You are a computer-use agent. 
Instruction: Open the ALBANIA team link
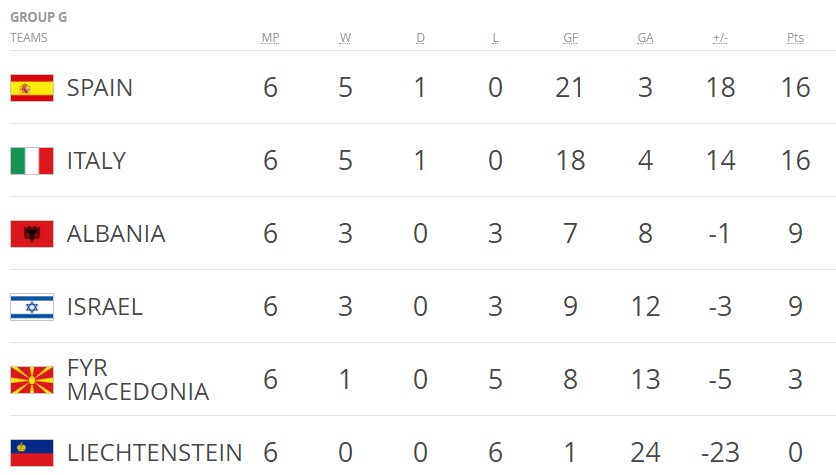[116, 234]
